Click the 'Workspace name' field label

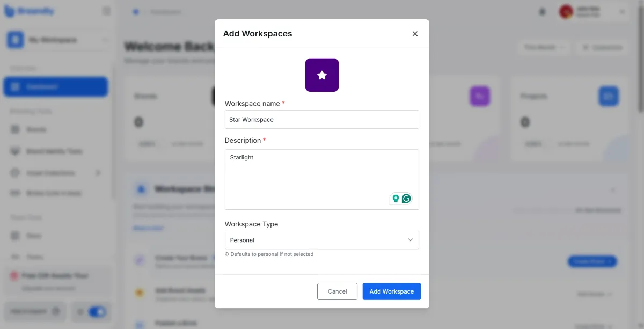coord(252,104)
